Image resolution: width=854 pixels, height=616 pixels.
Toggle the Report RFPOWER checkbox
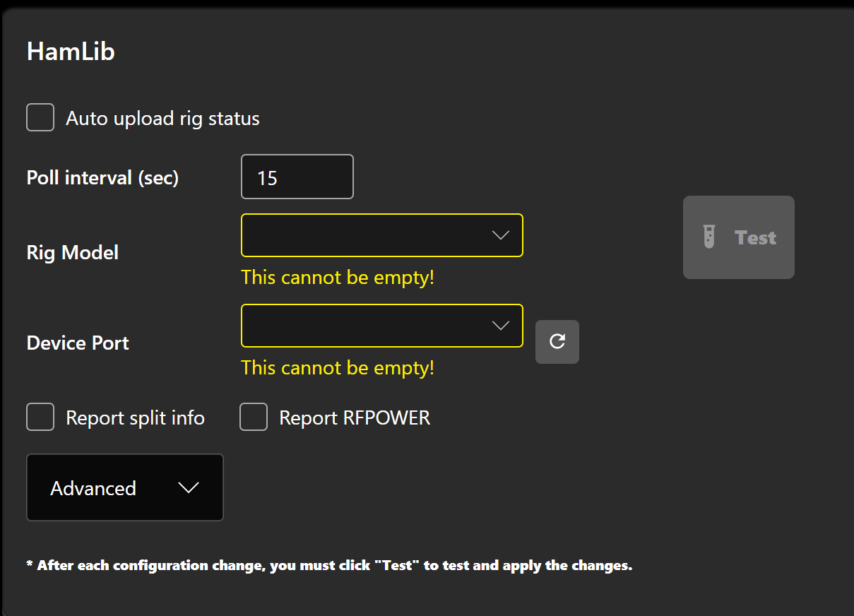tap(254, 417)
